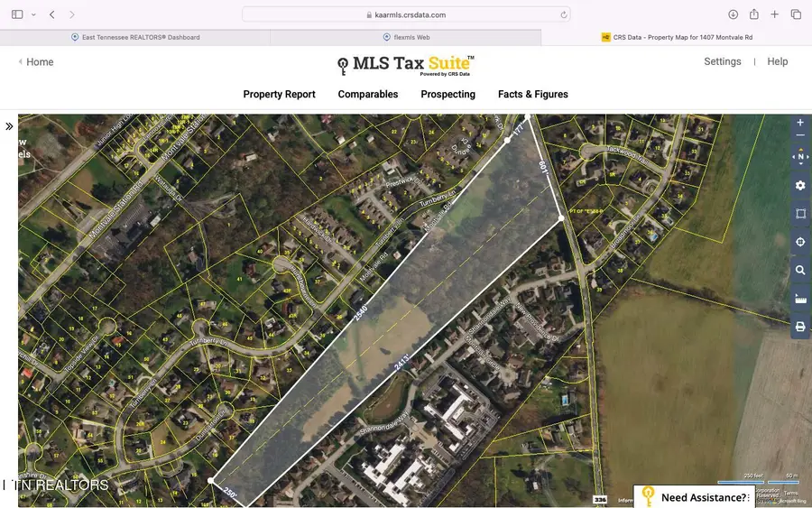Go to the Prospecting section

click(448, 94)
